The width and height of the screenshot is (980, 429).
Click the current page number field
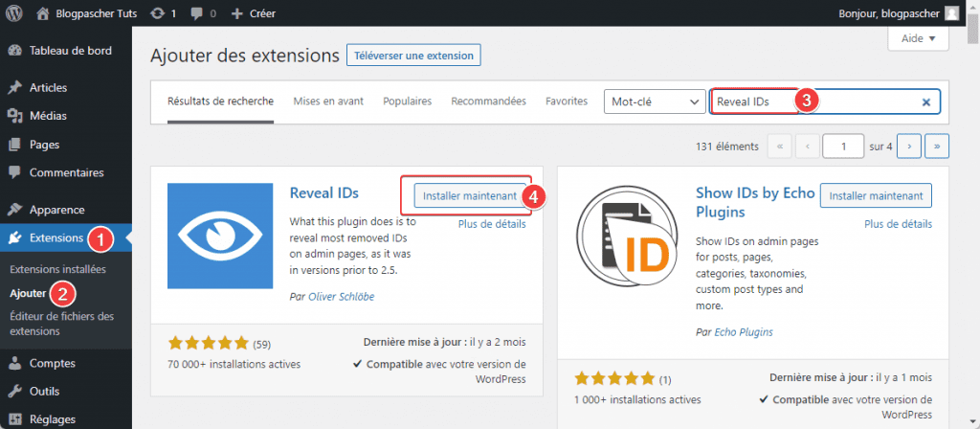point(843,147)
